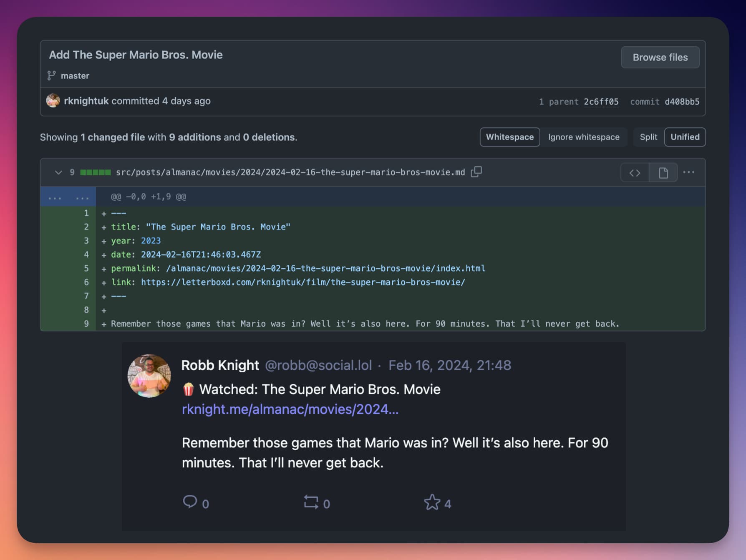This screenshot has width=746, height=560.
Task: Open the file options ellipsis menu
Action: pos(689,172)
